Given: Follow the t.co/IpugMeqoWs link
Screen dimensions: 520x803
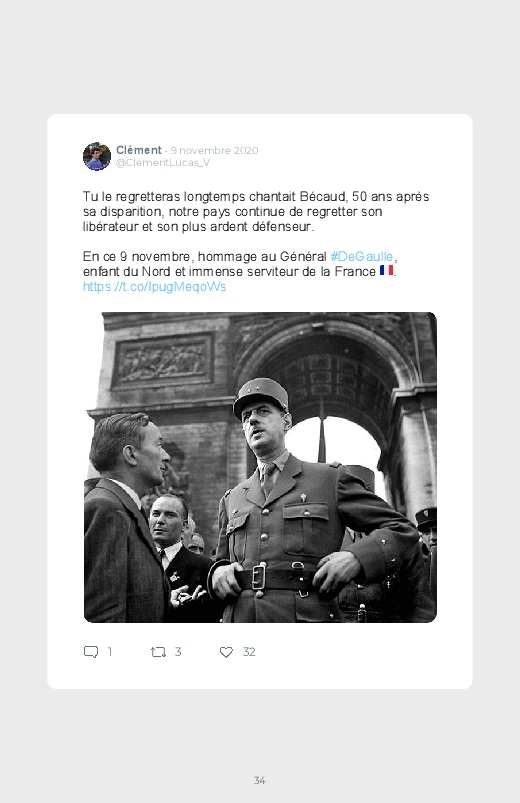Looking at the screenshot, I should pyautogui.click(x=154, y=286).
